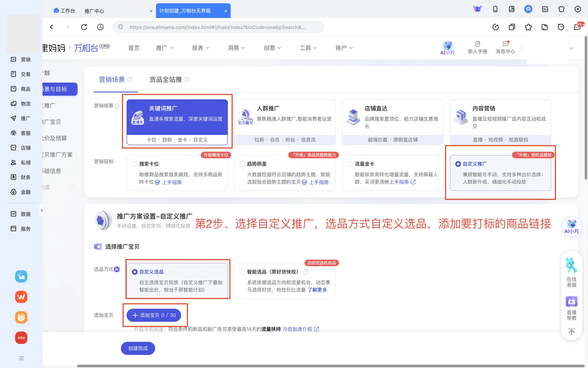The width and height of the screenshot is (588, 368).
Task: Expand the 账户 navigation dropdown
Action: pyautogui.click(x=344, y=48)
